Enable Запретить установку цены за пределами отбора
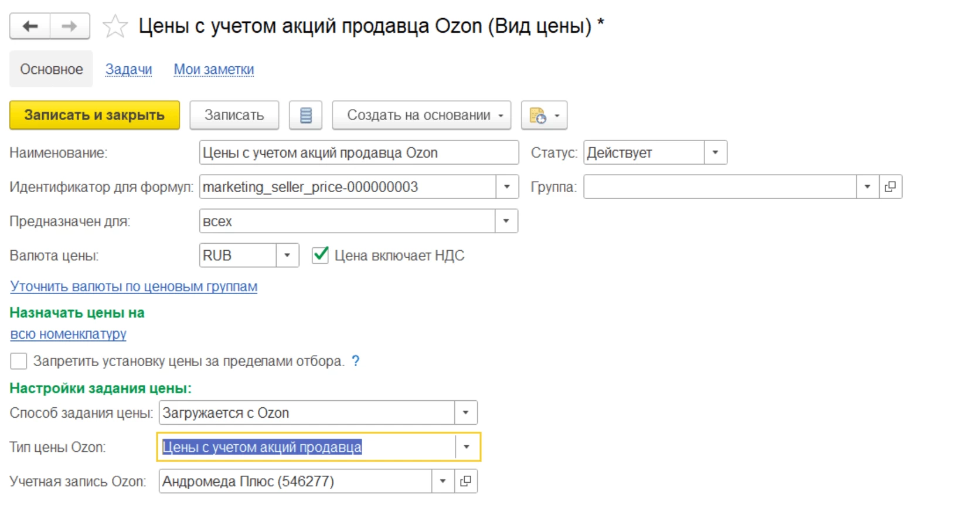Image resolution: width=980 pixels, height=525 pixels. click(19, 361)
